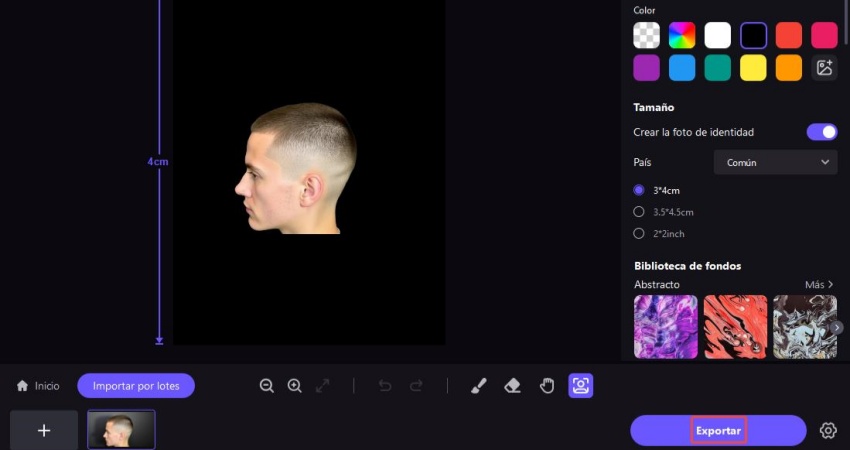Select the eraser tool
Viewport: 850px width, 450px height.
coord(513,386)
